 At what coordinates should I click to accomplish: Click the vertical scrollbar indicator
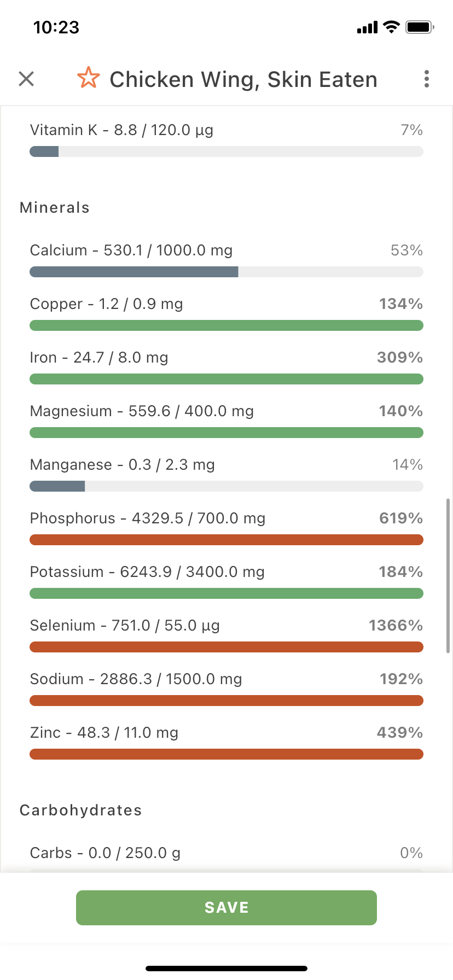pyautogui.click(x=448, y=575)
